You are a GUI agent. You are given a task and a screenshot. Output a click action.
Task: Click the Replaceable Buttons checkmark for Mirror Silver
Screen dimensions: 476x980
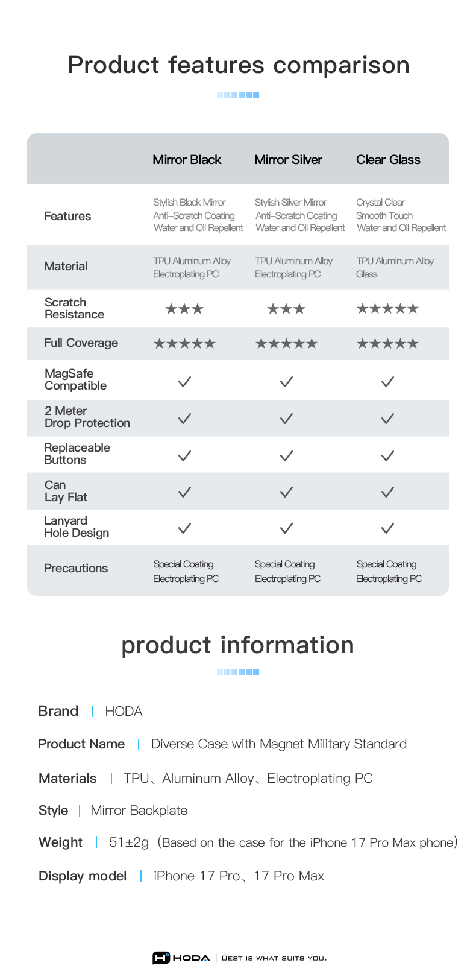pos(287,456)
